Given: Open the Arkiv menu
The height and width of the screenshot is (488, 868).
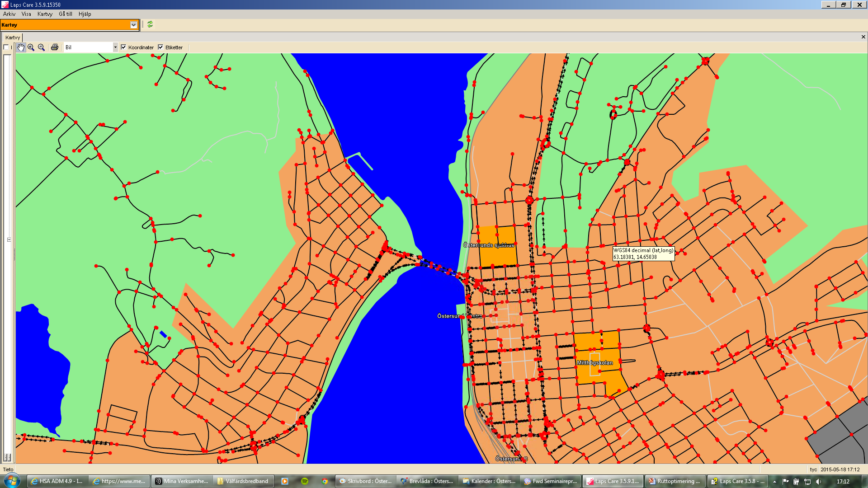Looking at the screenshot, I should pos(9,14).
